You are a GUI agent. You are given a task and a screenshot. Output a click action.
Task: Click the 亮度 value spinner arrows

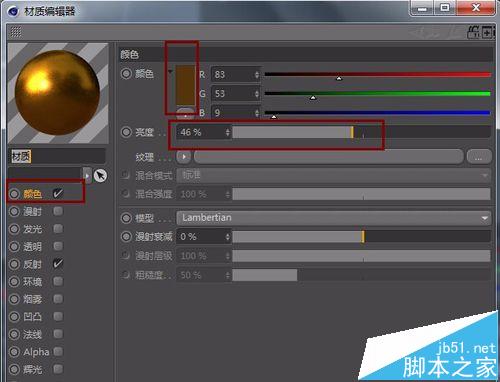(x=227, y=132)
